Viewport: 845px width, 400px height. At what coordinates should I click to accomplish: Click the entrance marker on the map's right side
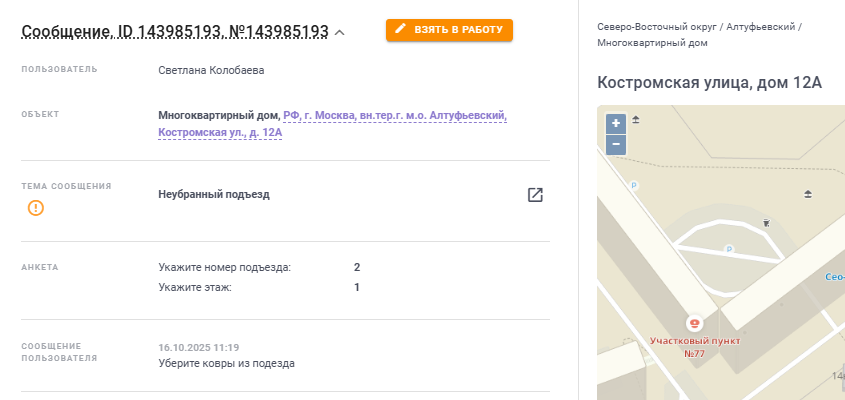click(x=808, y=194)
